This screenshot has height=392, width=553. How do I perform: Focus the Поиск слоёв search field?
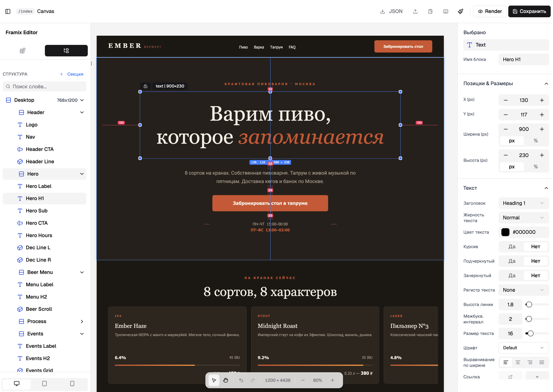(44, 86)
